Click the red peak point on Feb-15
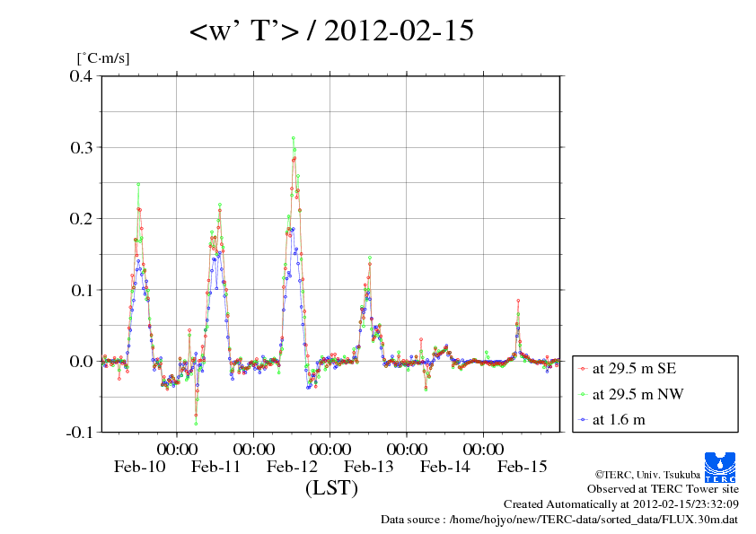756x534 pixels. tap(518, 301)
